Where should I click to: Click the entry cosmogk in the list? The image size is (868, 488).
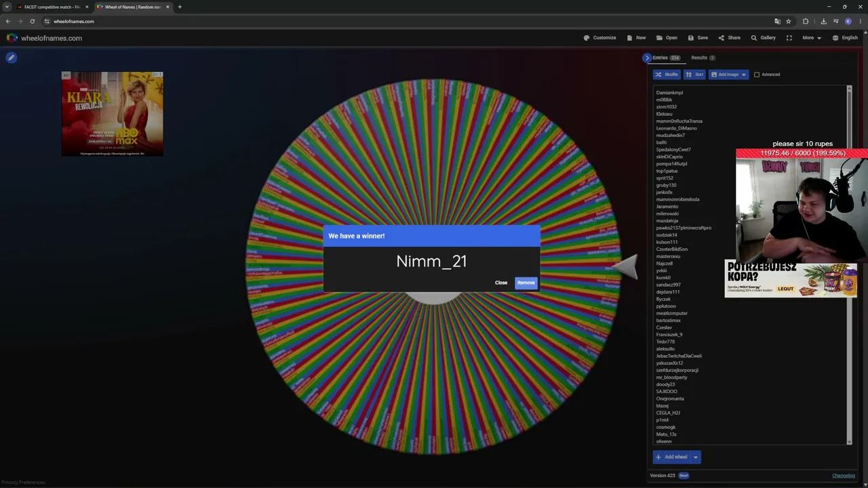[666, 427]
